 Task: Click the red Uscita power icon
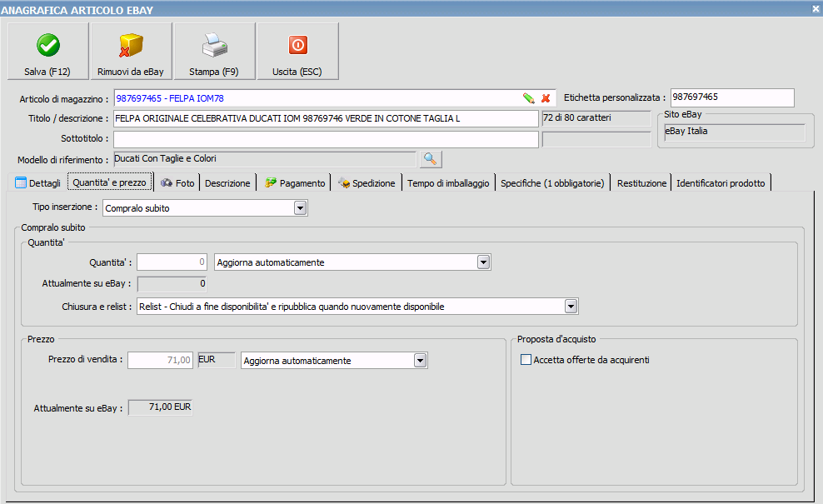point(297,45)
